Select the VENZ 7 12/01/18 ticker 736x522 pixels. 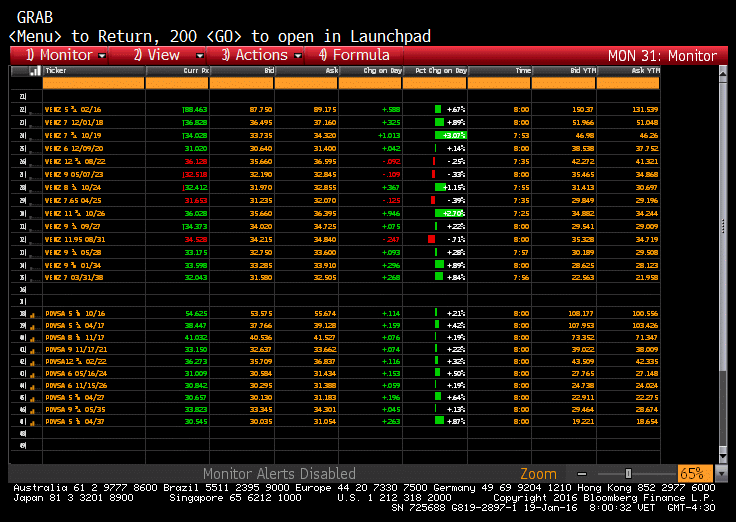(x=74, y=123)
